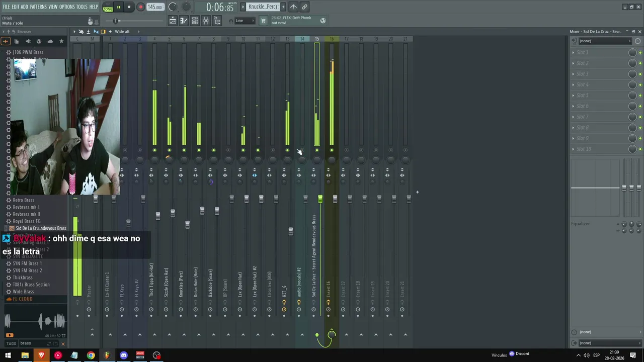Toggle Song mode button
The height and width of the screenshot is (362, 644).
click(108, 9)
